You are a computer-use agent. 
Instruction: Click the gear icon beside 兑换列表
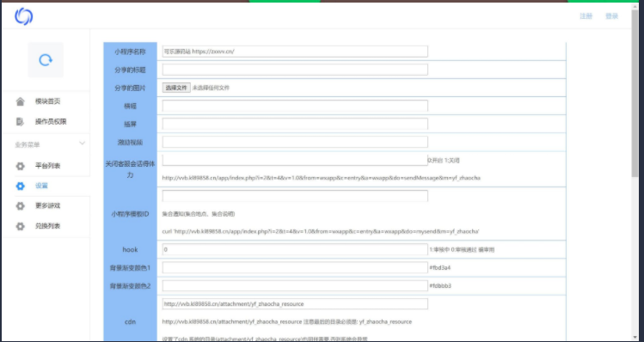pyautogui.click(x=20, y=226)
